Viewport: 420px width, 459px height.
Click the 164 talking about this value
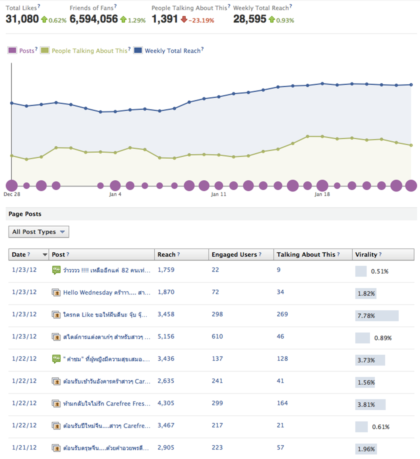(282, 403)
